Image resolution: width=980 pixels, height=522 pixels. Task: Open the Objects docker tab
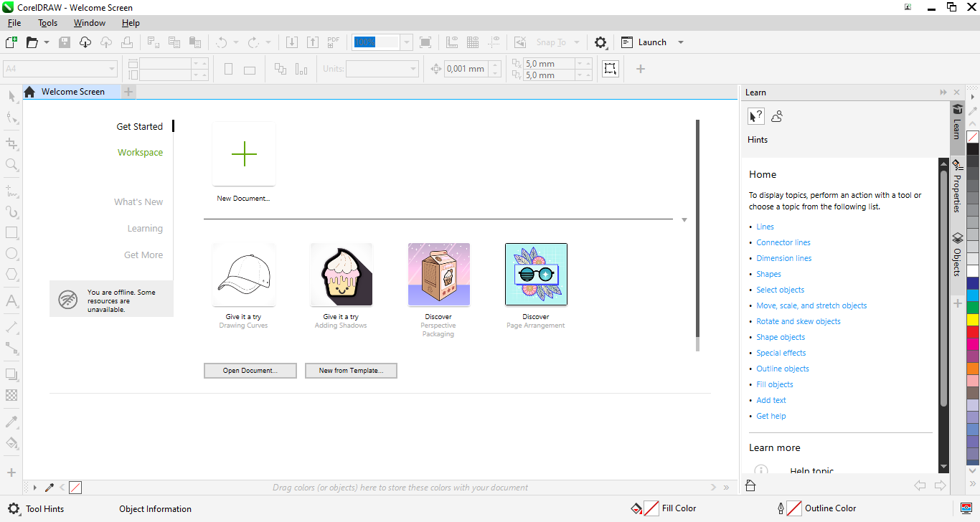click(x=957, y=255)
